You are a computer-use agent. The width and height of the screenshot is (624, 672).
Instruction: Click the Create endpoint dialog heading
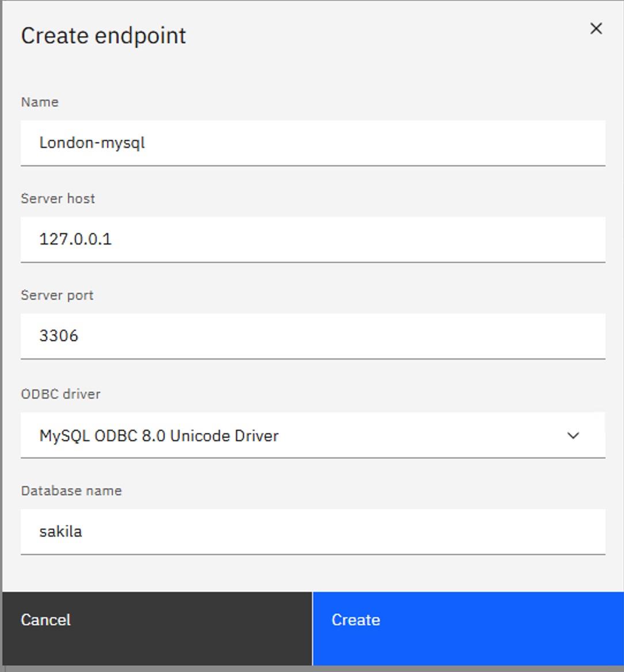(104, 36)
